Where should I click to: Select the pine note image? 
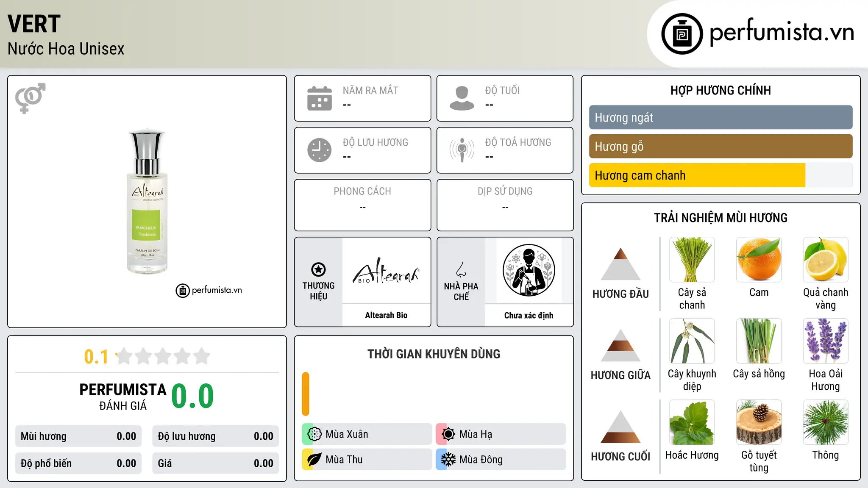(826, 422)
